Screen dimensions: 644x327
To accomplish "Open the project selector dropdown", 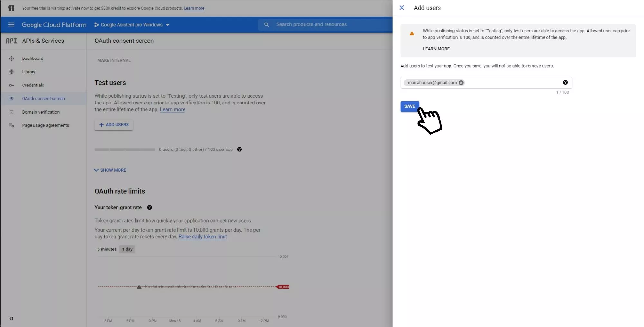I will coord(132,25).
